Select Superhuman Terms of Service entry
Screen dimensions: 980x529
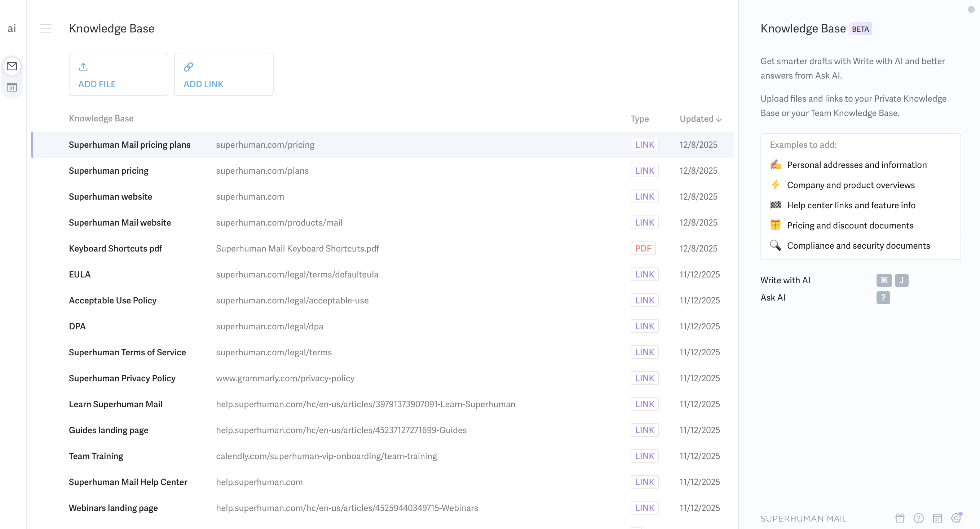382,352
